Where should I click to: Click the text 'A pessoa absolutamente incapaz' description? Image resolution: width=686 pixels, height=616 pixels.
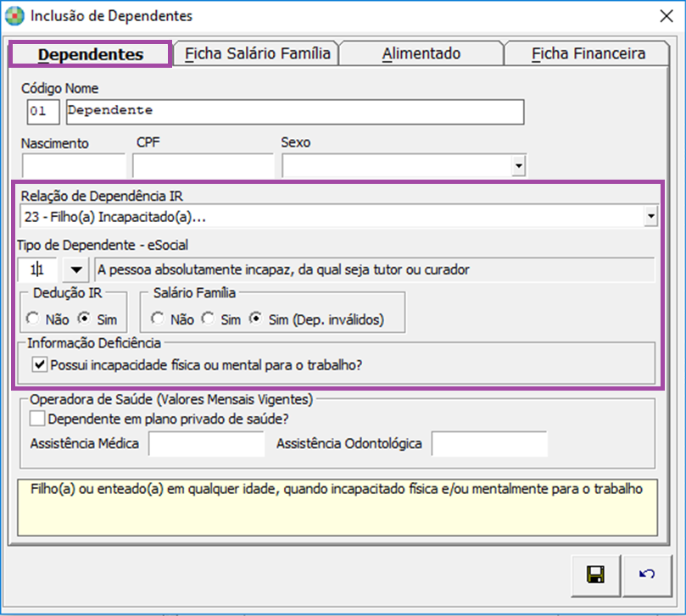[x=283, y=269]
